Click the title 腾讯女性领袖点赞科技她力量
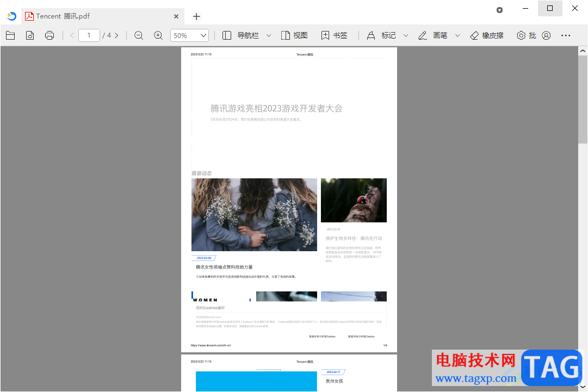This screenshot has height=392, width=588. tap(224, 267)
